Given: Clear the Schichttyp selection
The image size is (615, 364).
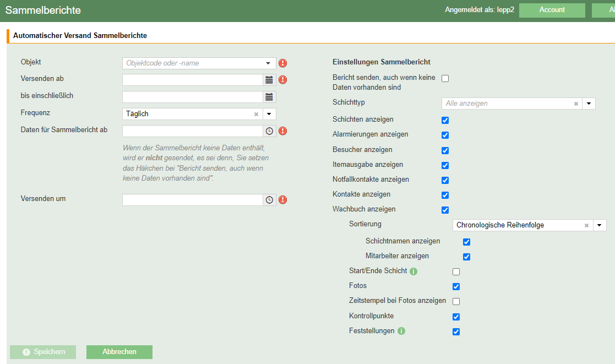Looking at the screenshot, I should [x=576, y=104].
